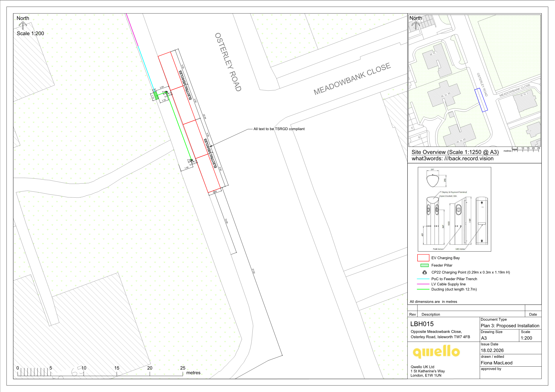555x392 pixels.
Task: Click the red EV Charging Bay legend swatch
Action: [423, 258]
